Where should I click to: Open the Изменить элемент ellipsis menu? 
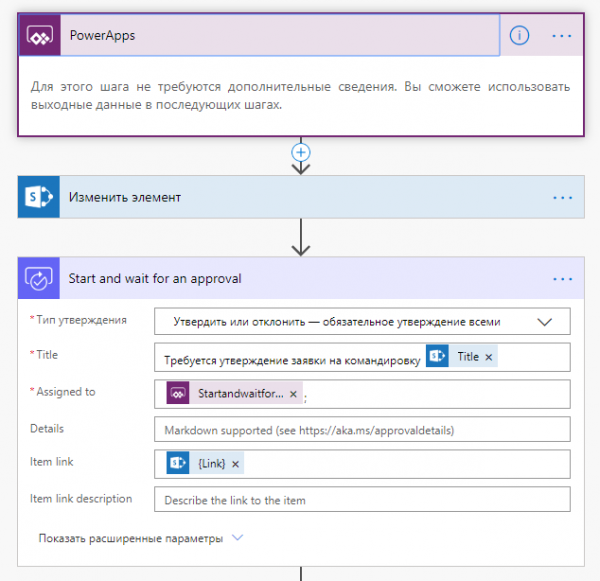click(562, 197)
